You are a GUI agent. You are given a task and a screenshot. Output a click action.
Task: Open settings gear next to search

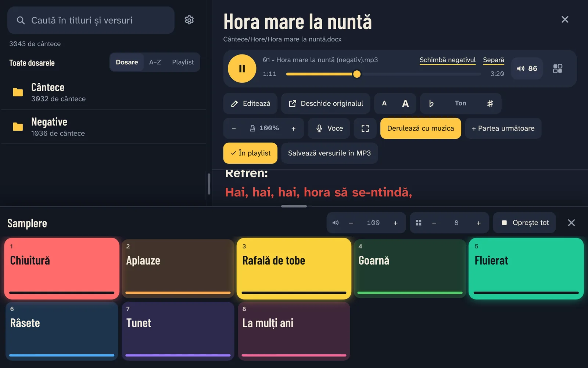pyautogui.click(x=189, y=20)
